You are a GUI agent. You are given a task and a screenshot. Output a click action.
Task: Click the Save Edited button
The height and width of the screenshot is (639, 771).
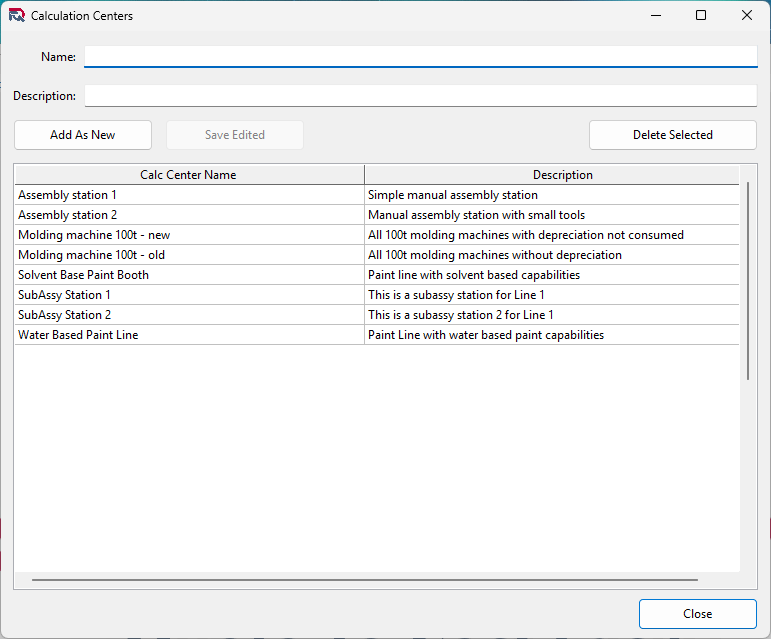click(235, 135)
